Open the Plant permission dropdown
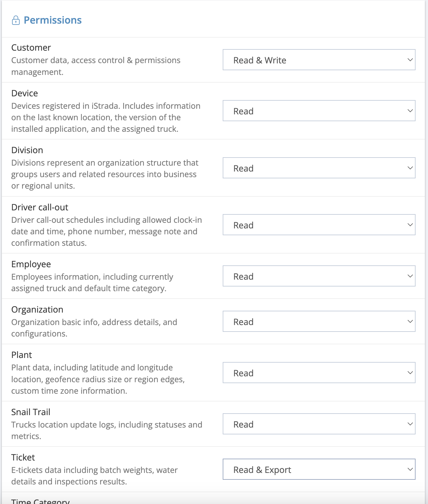This screenshot has width=428, height=504. (x=319, y=373)
